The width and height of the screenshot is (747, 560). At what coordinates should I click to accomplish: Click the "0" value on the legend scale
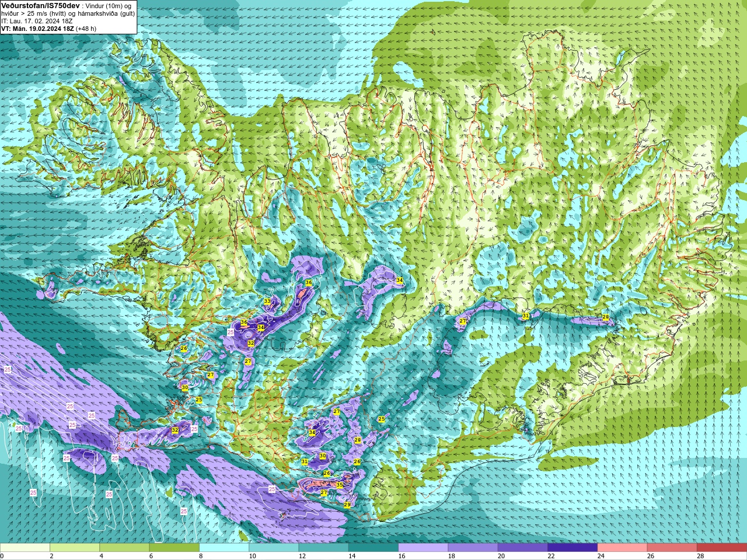[x=2, y=556]
